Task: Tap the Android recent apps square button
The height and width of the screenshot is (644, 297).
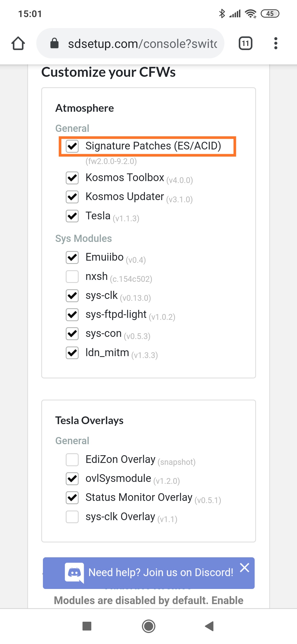Action: pos(87,626)
